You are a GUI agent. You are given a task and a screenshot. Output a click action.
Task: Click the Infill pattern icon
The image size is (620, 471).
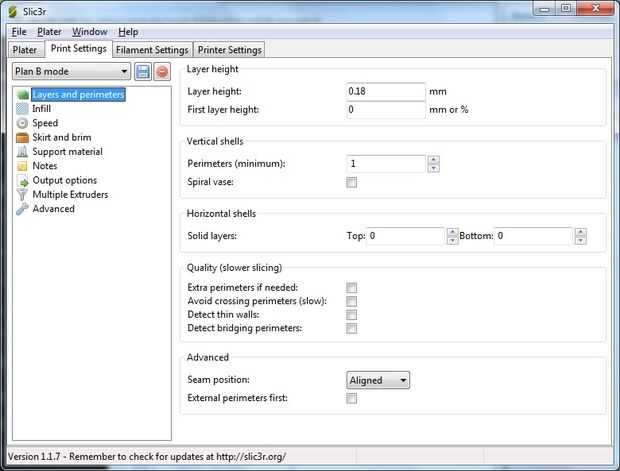tap(22, 109)
